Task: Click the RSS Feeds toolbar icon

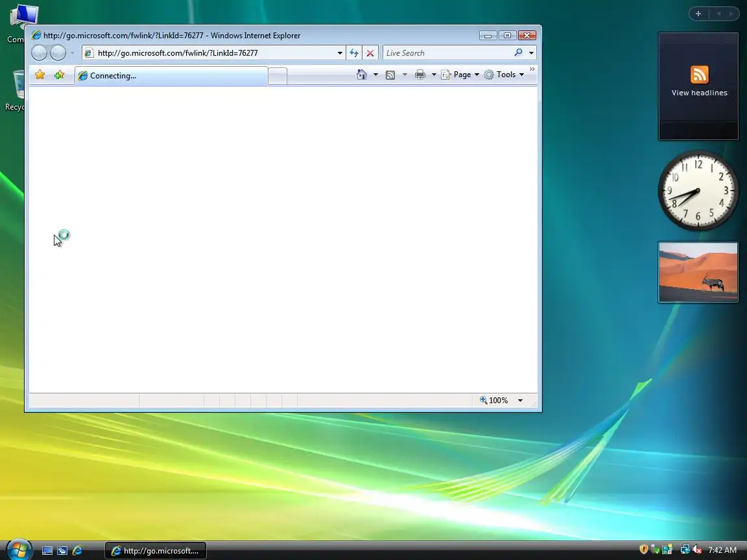Action: click(390, 75)
